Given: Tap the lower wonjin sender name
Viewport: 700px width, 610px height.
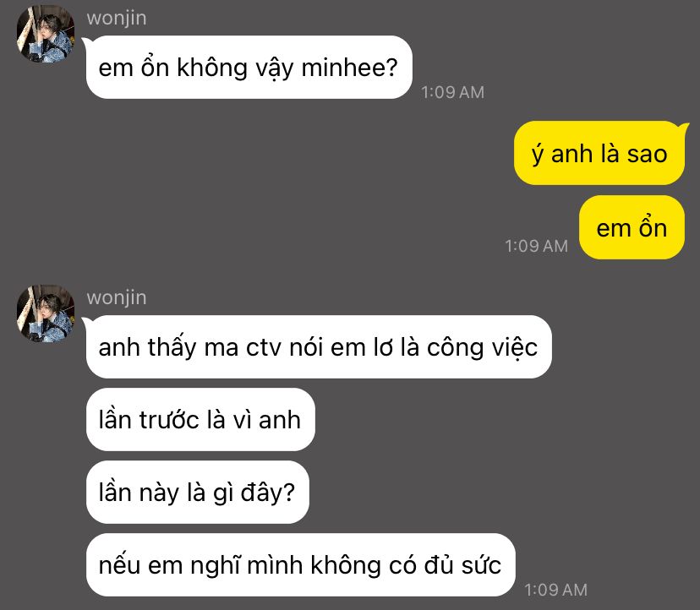Looking at the screenshot, I should [117, 297].
